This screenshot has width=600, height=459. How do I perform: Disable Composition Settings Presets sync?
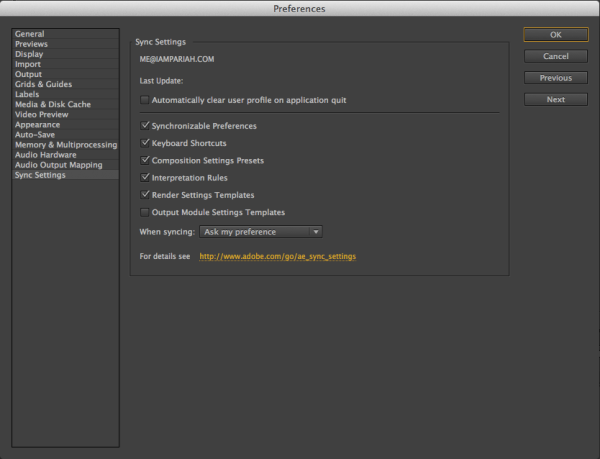point(145,160)
